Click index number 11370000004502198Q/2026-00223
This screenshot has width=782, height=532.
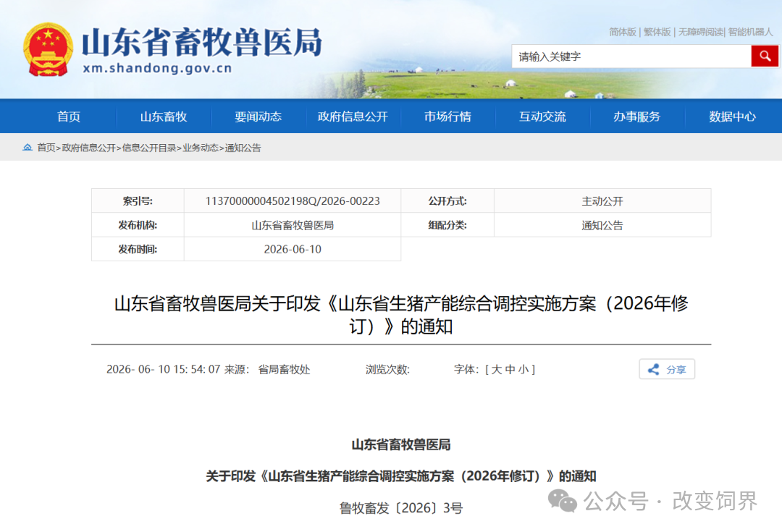(x=293, y=201)
